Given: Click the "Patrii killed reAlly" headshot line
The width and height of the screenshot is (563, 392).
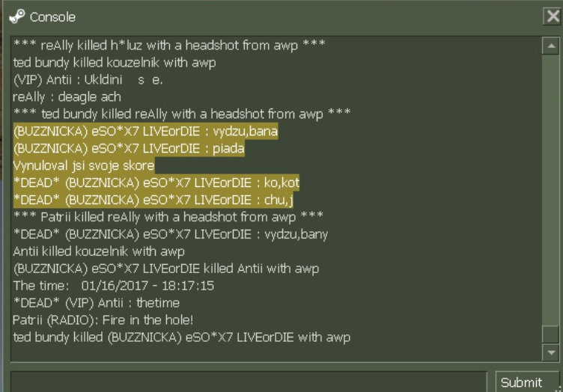Looking at the screenshot, I should pyautogui.click(x=168, y=217).
